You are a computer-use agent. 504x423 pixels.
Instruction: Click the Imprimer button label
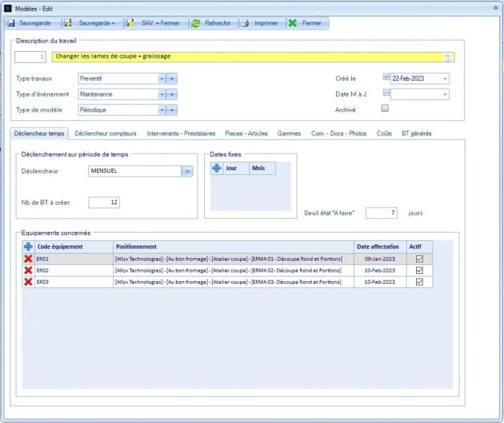[266, 23]
